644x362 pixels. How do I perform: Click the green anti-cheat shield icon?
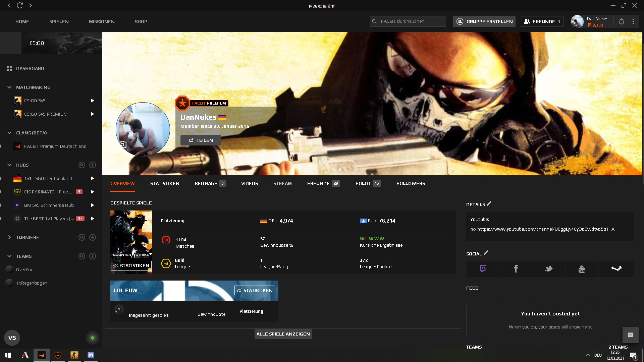pos(93,338)
